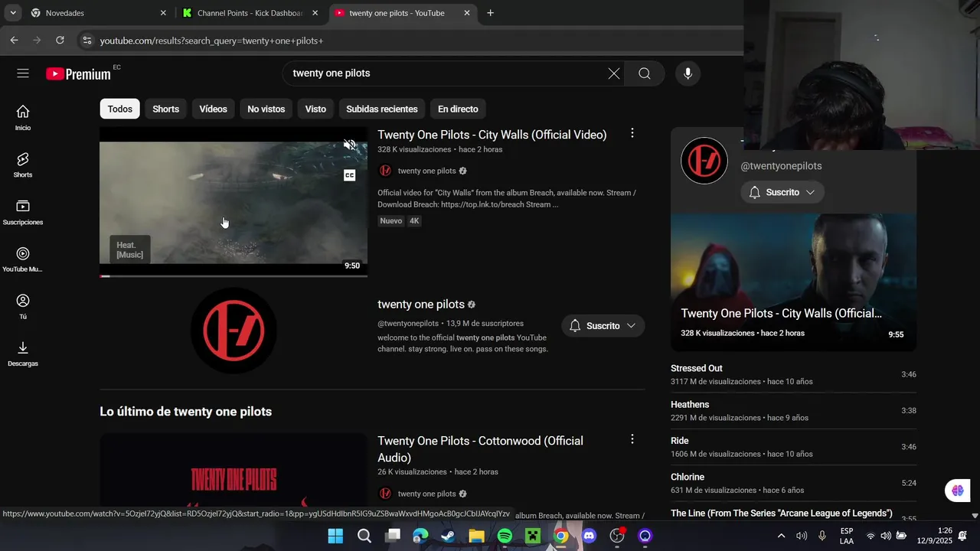
Task: Open the Tú profile sidebar item
Action: pos(23,306)
